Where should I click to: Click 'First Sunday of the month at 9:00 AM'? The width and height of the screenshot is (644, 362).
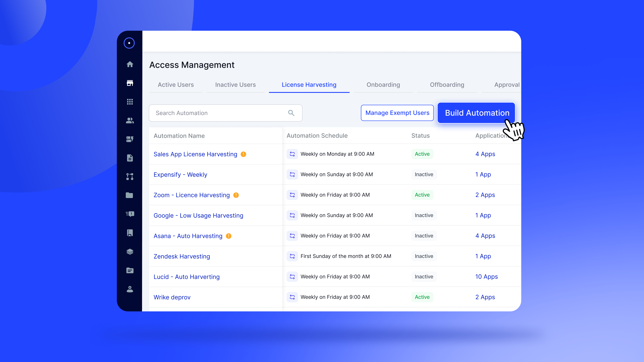coord(346,256)
